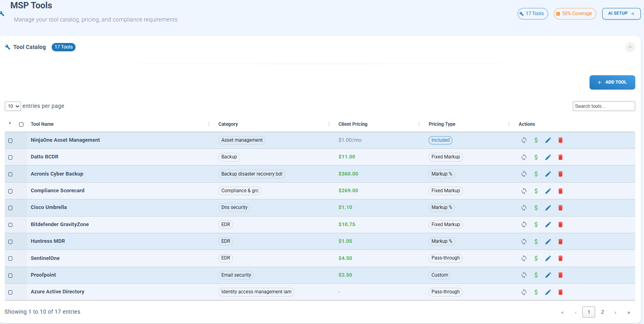Screen dimensions: 644x324
Task: Select page 1 in pagination
Action: 589,312
